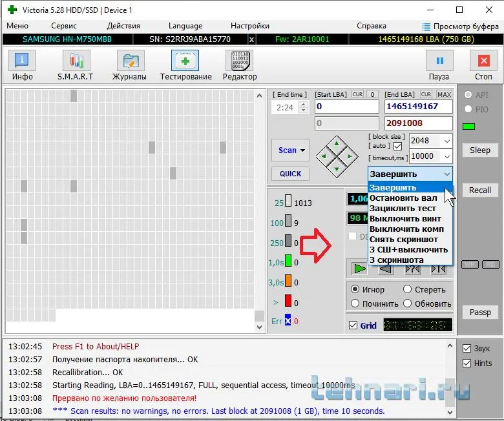Open the Справка help menu
Screen dimensions: 504x421
[372, 26]
